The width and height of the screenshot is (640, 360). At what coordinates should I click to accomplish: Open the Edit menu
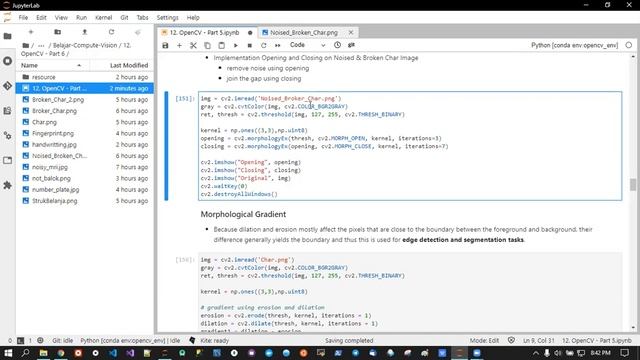[x=41, y=18]
